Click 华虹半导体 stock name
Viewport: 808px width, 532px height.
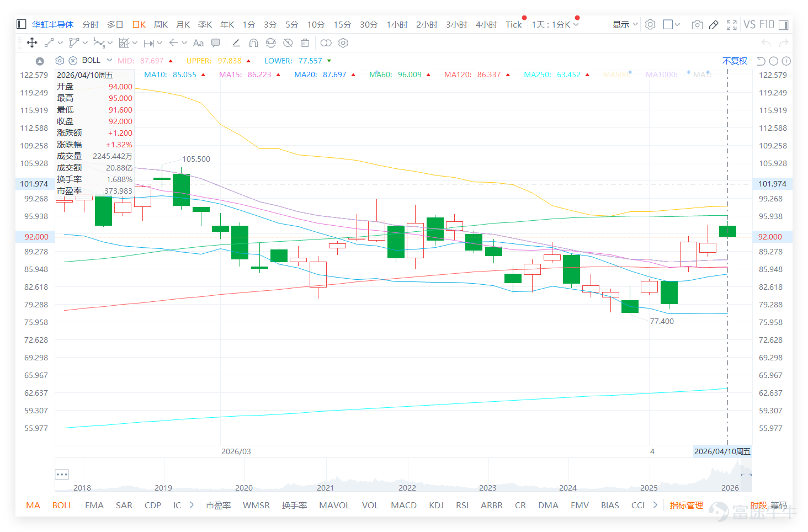pyautogui.click(x=52, y=24)
